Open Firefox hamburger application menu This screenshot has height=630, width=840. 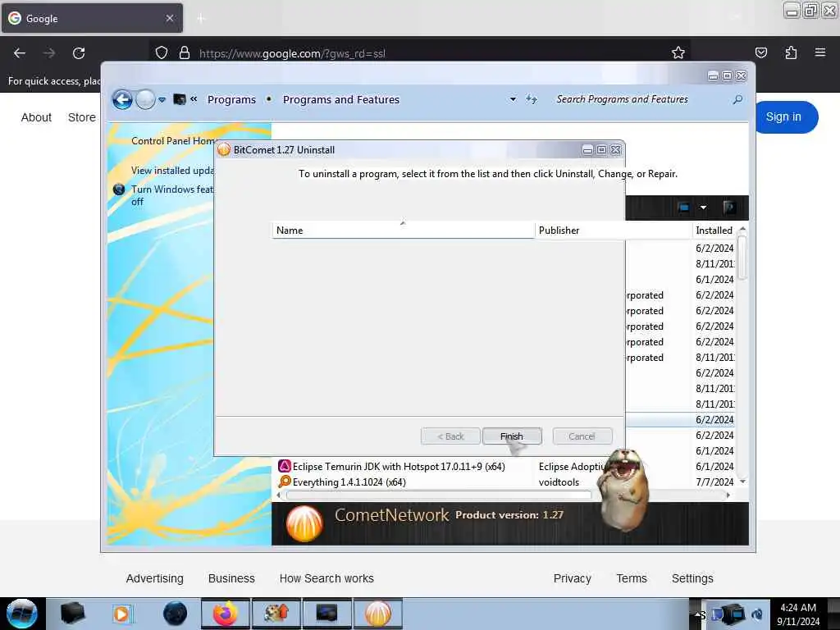pyautogui.click(x=820, y=52)
